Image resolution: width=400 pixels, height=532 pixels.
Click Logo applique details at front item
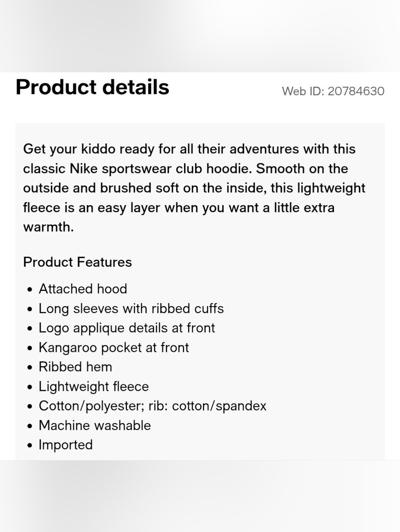click(127, 328)
